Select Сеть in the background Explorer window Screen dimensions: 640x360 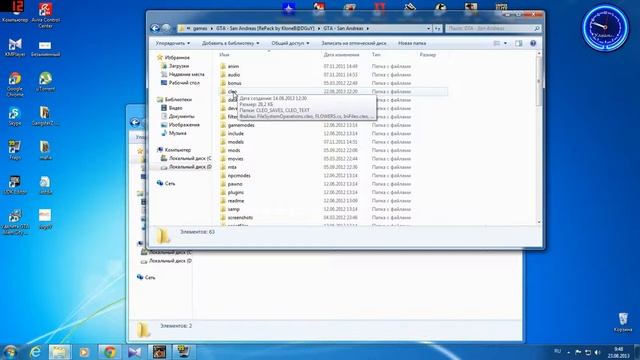pyautogui.click(x=146, y=278)
